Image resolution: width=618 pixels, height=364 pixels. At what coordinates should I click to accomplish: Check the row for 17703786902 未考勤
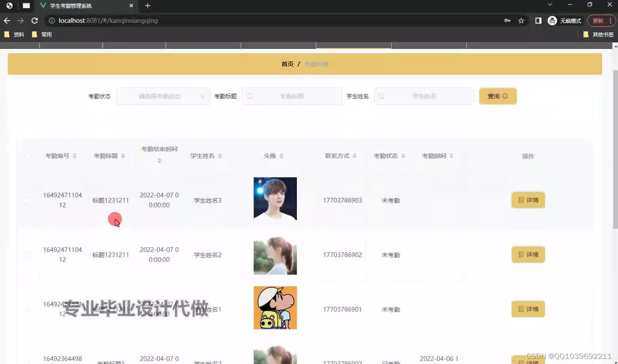pyautogui.click(x=27, y=255)
